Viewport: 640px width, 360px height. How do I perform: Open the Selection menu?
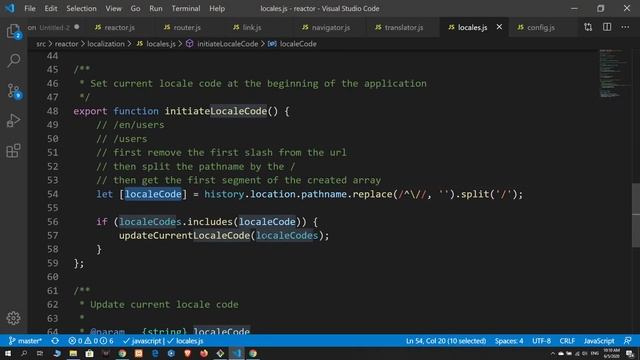pos(81,8)
